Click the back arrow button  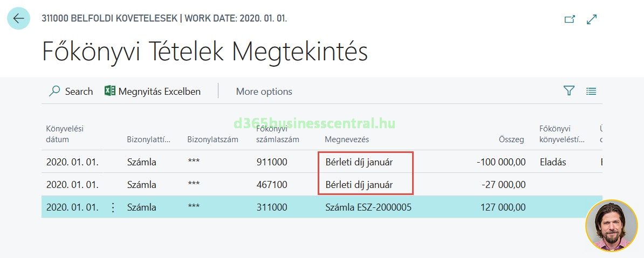click(x=19, y=18)
